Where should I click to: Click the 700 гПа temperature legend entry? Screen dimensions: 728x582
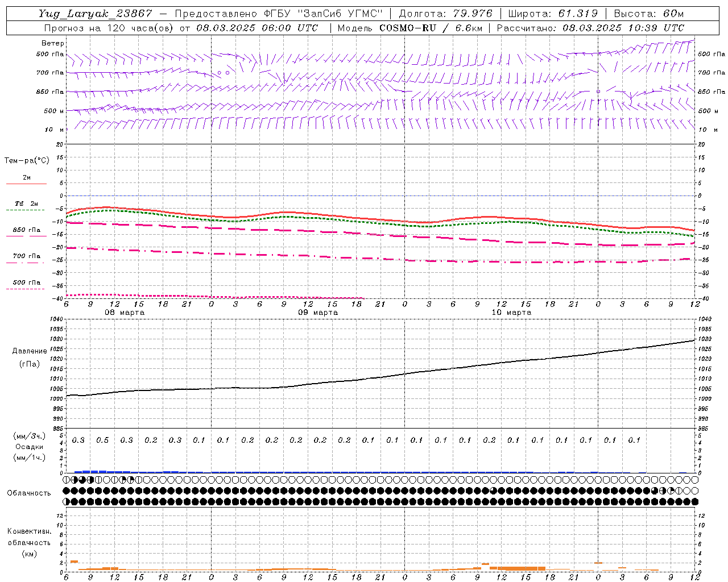tap(27, 256)
